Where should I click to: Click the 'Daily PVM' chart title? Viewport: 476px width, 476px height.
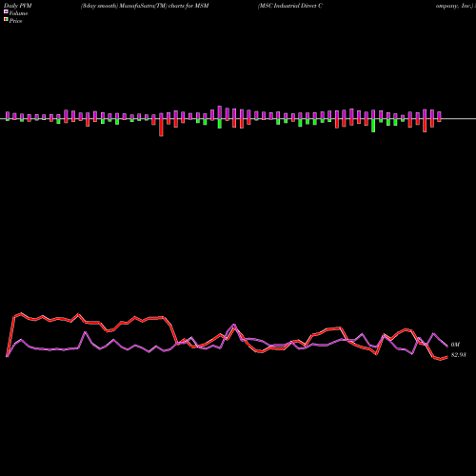tap(18, 6)
